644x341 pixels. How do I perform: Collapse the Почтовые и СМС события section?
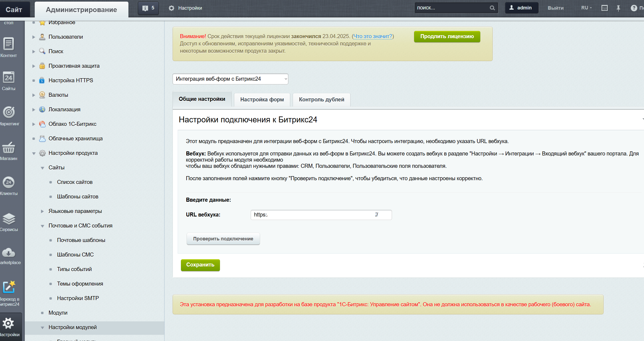[x=42, y=226]
